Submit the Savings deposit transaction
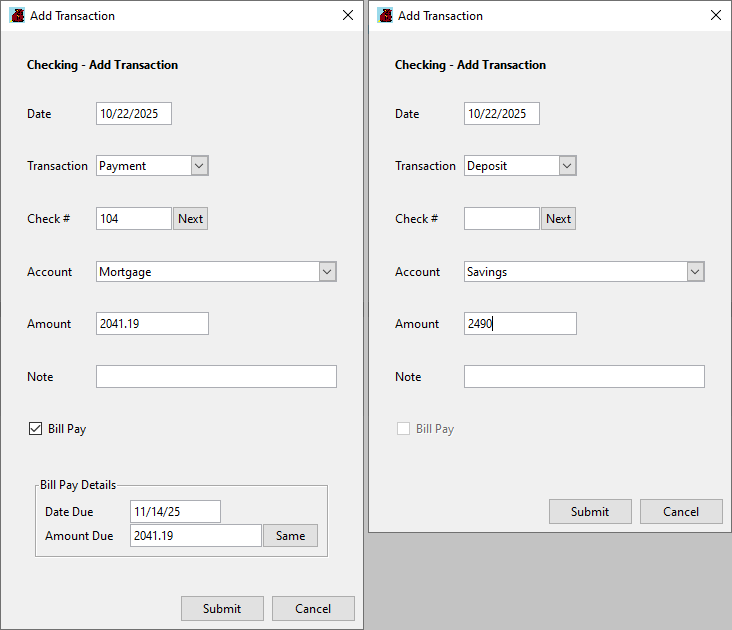The height and width of the screenshot is (630, 732). point(590,511)
